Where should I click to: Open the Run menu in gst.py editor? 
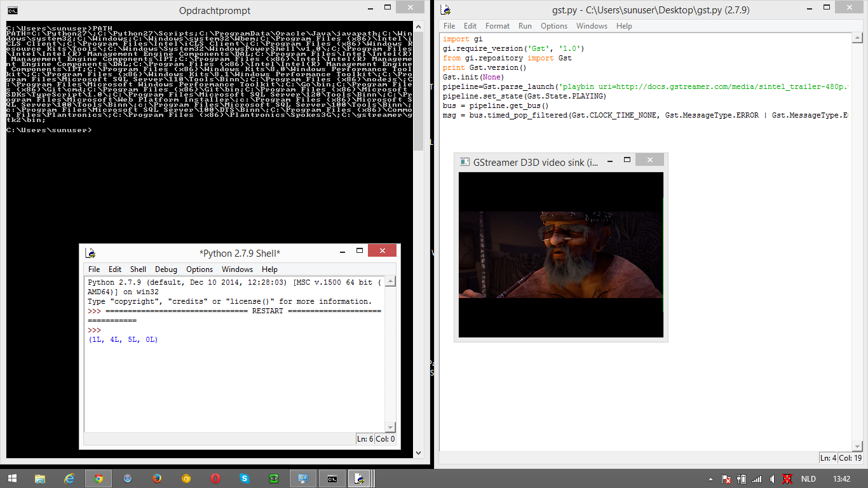pos(525,26)
